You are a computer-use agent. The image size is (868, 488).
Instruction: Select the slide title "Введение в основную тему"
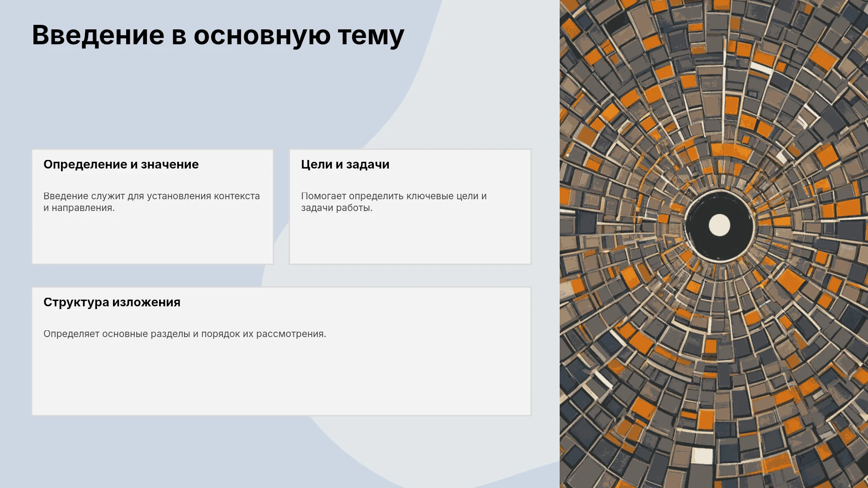tap(218, 35)
